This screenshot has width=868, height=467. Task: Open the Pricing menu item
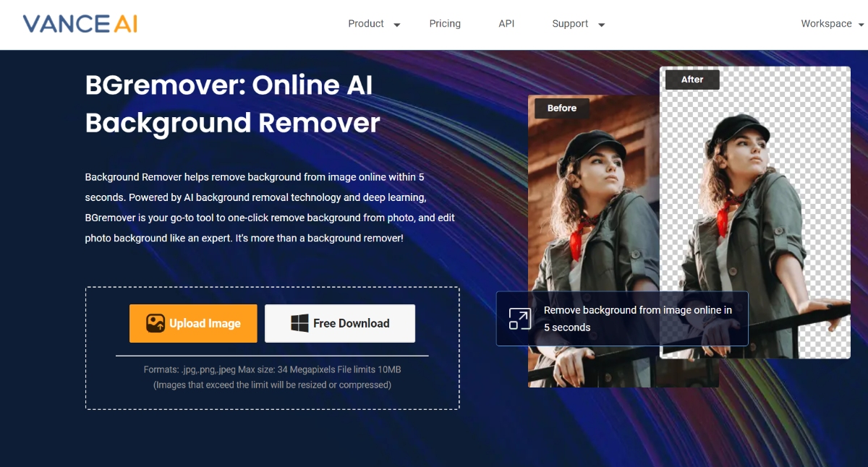[445, 24]
